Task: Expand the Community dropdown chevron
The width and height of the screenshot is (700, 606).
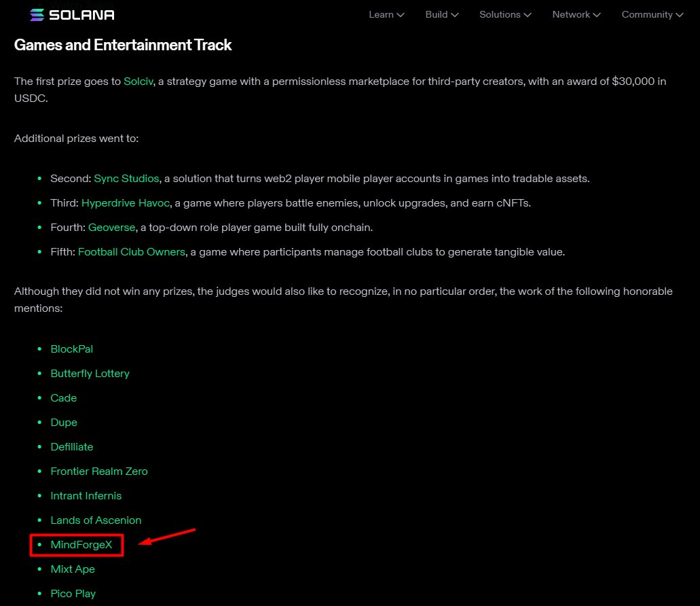Action: coord(679,15)
